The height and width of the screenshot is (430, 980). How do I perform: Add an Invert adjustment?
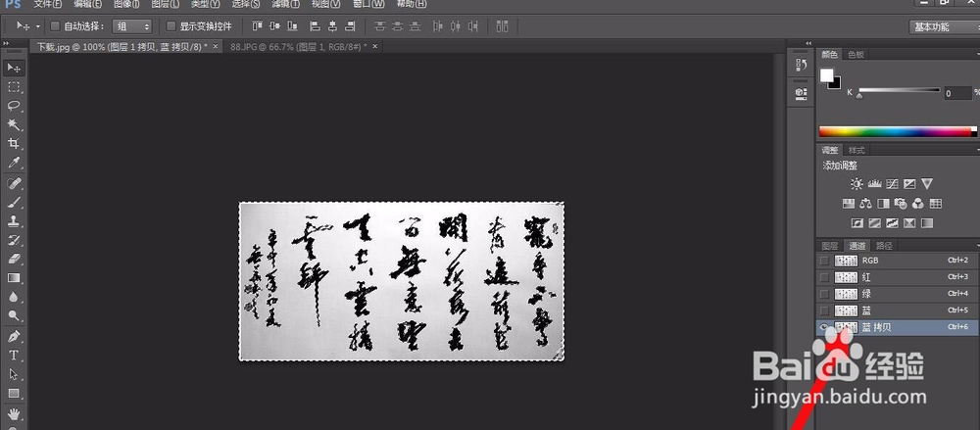point(857,222)
